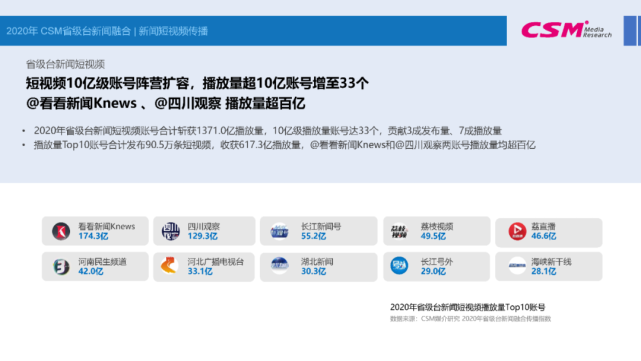This screenshot has height=361, width=641.
Task: Click the 174.3亿 play count value
Action: 93,236
